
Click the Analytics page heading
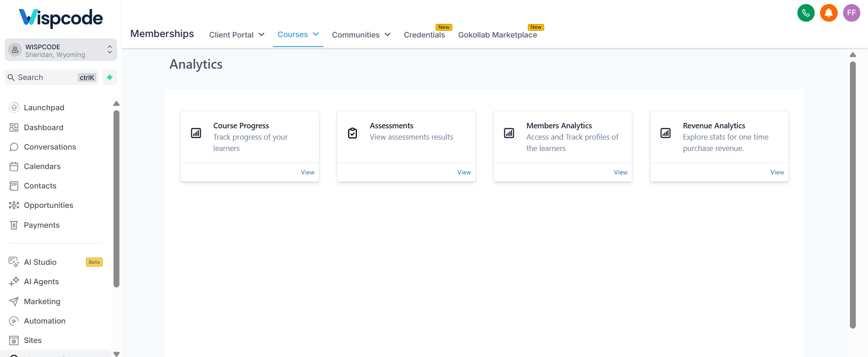click(x=196, y=64)
